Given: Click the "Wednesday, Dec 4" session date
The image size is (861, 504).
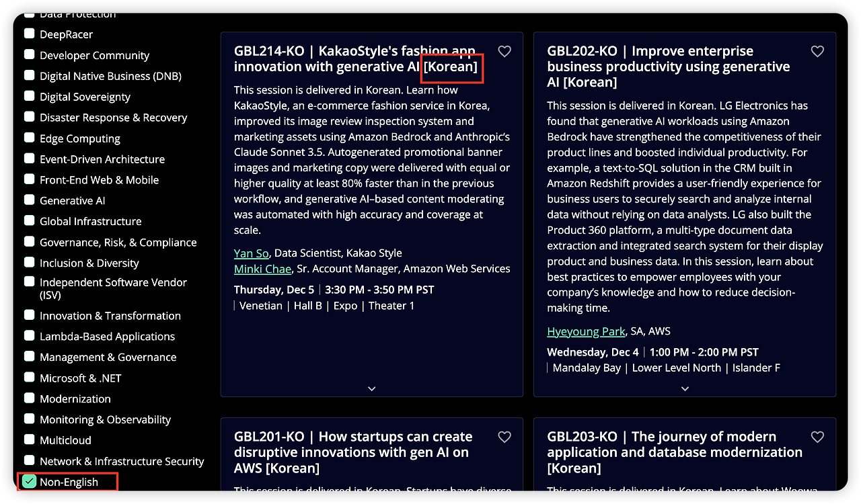Looking at the screenshot, I should pyautogui.click(x=593, y=352).
